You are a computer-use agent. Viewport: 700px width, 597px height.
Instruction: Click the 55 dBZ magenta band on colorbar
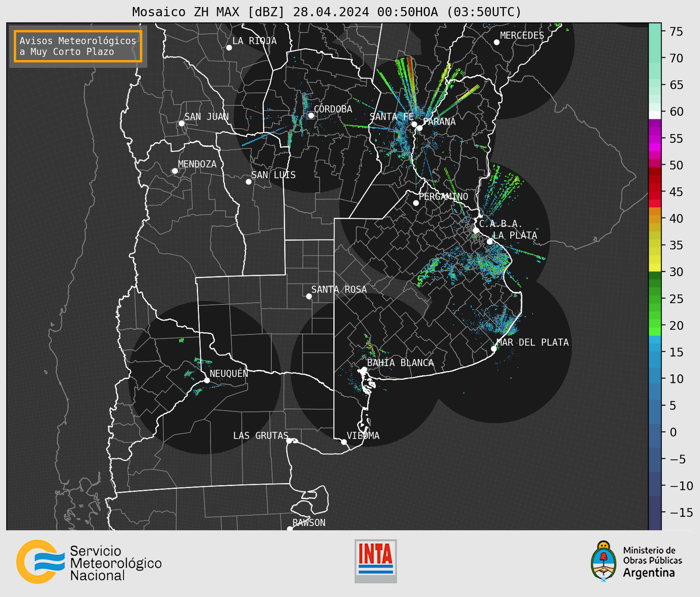click(x=655, y=139)
